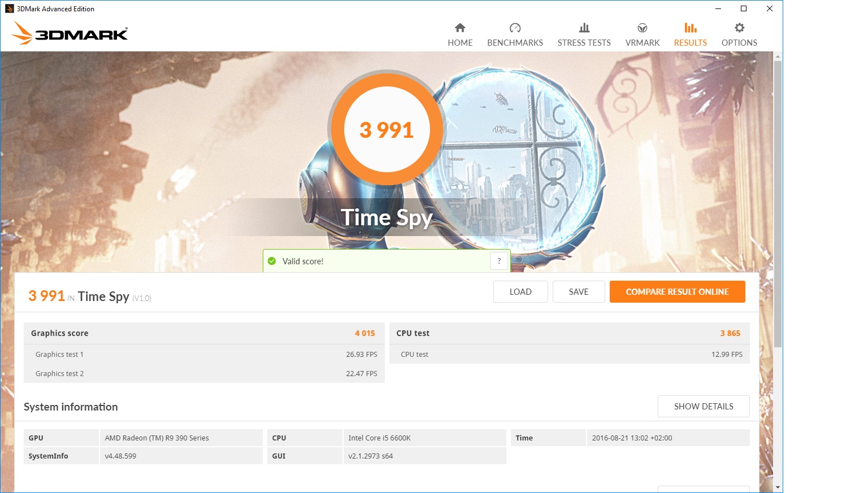Click the scrollbar up arrow
This screenshot has width=868, height=493.
[x=778, y=56]
